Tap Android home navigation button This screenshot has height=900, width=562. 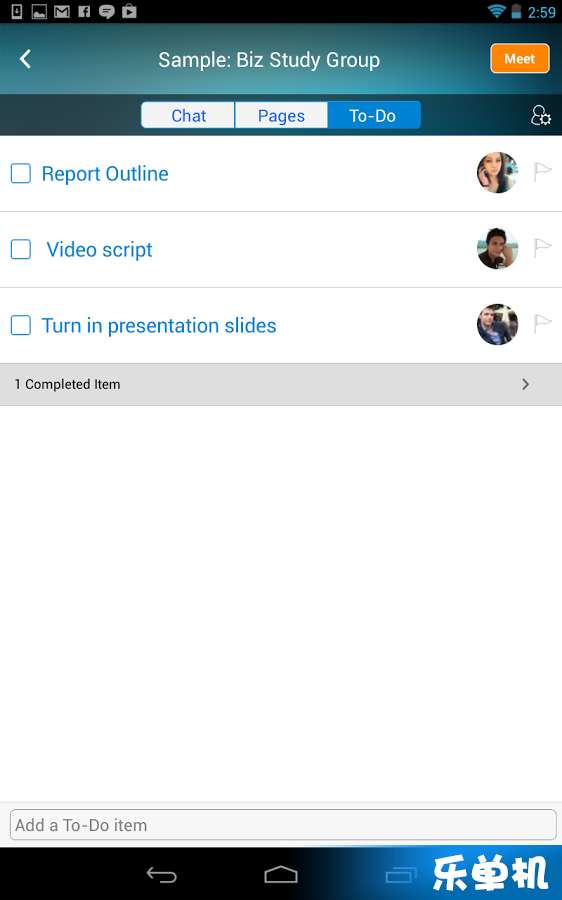pyautogui.click(x=281, y=875)
